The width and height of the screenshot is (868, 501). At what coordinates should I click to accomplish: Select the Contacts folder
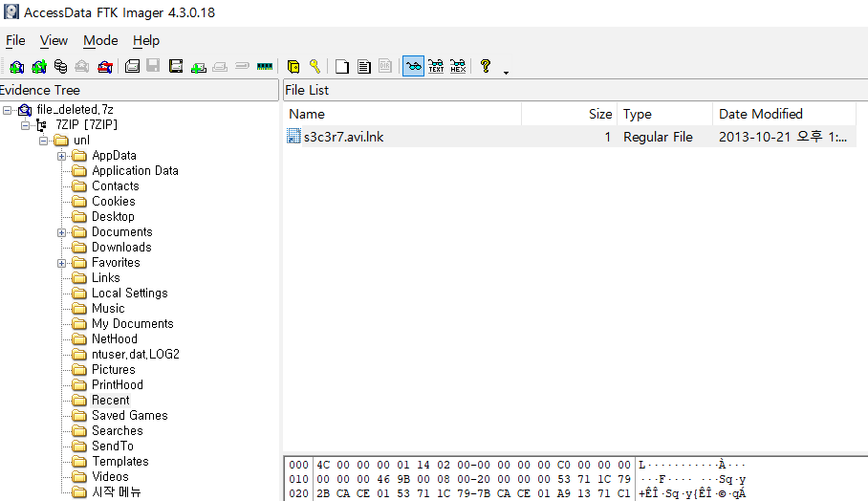115,186
